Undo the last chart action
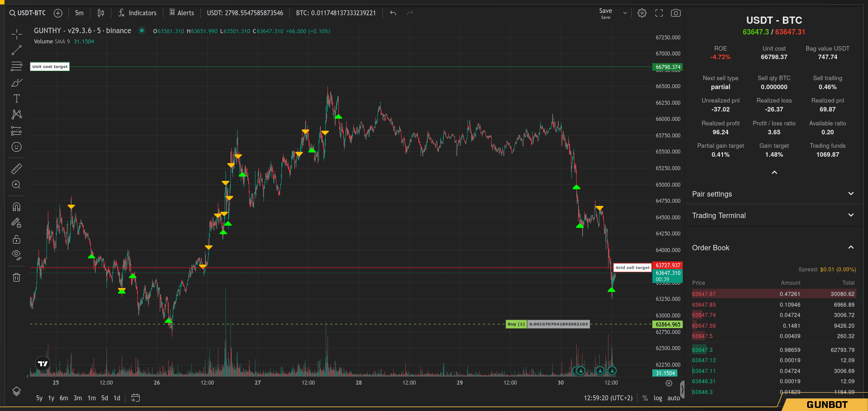Screen dimensions: 868x411 [x=393, y=13]
